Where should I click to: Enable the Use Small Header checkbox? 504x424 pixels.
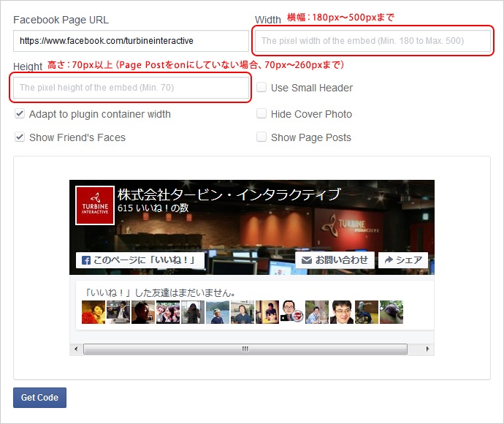point(261,87)
